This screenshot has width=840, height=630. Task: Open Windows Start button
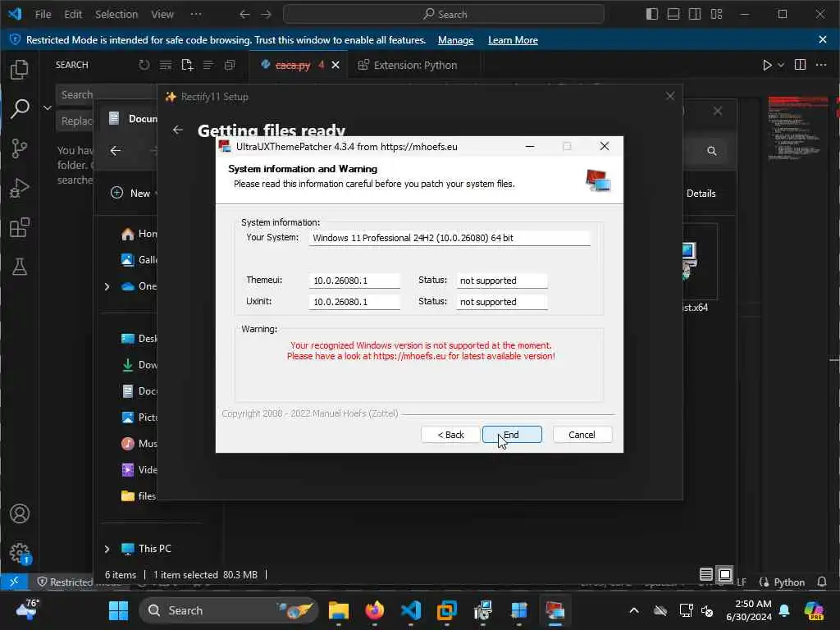pyautogui.click(x=118, y=610)
